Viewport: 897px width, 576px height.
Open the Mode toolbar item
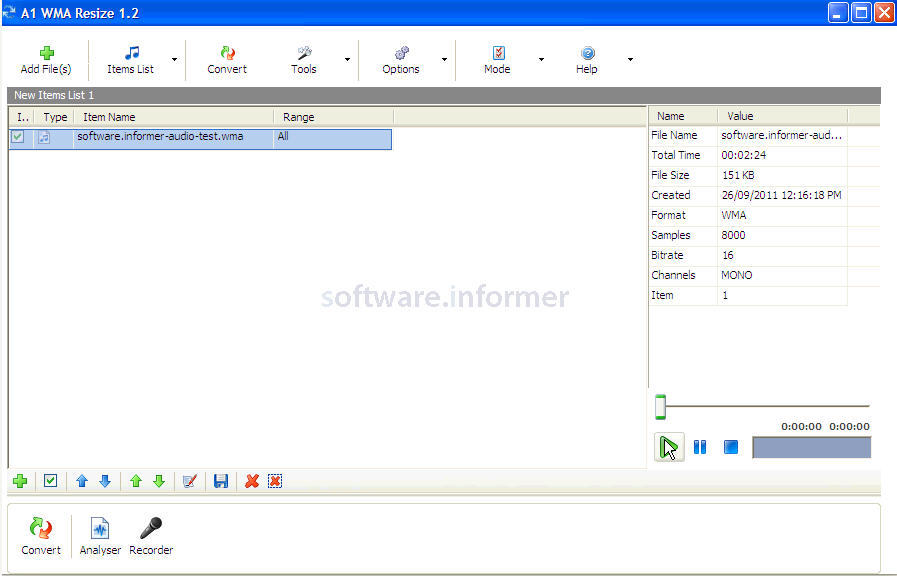coord(497,60)
